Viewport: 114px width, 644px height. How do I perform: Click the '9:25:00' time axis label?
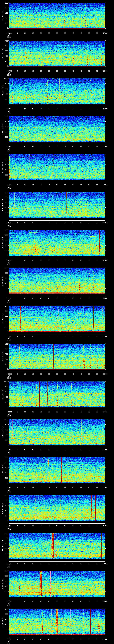point(9,374)
